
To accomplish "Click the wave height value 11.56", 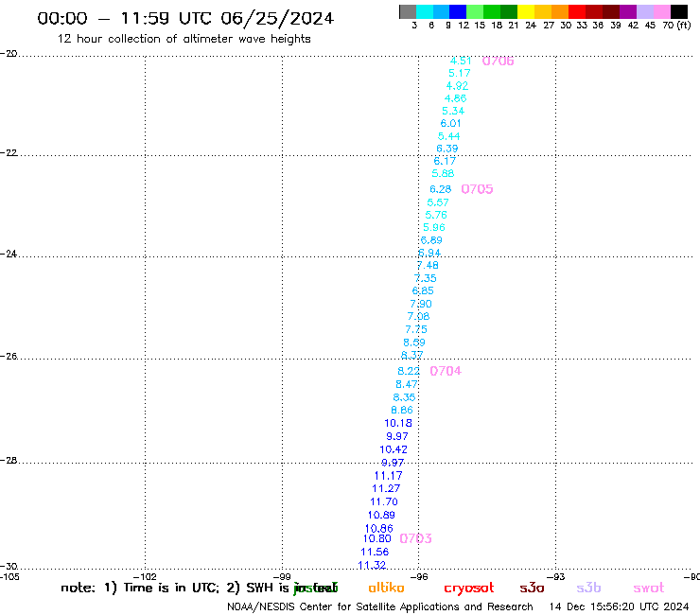I will click(375, 552).
